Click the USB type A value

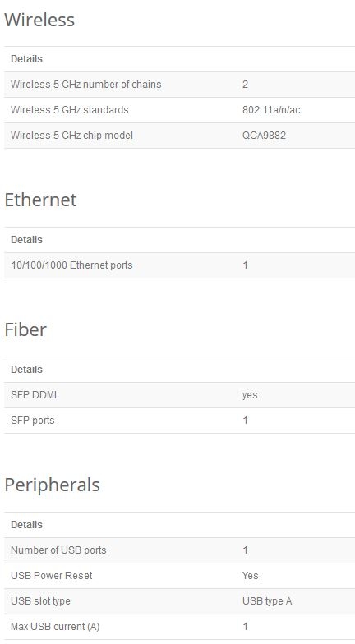click(x=267, y=601)
